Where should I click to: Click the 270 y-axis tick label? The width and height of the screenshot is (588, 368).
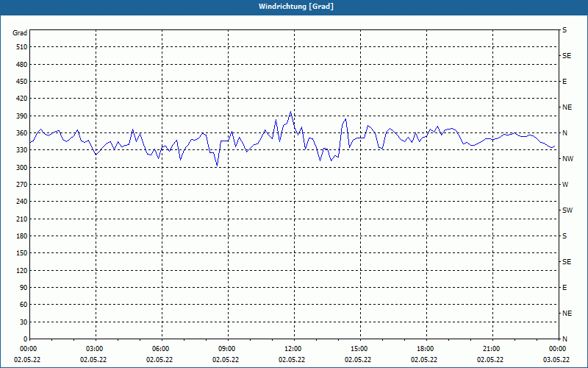pos(22,185)
